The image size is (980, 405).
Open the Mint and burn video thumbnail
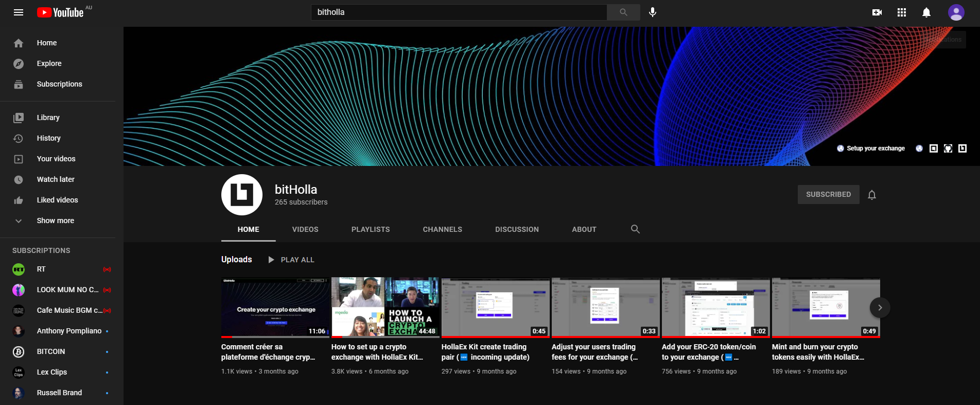(x=826, y=308)
